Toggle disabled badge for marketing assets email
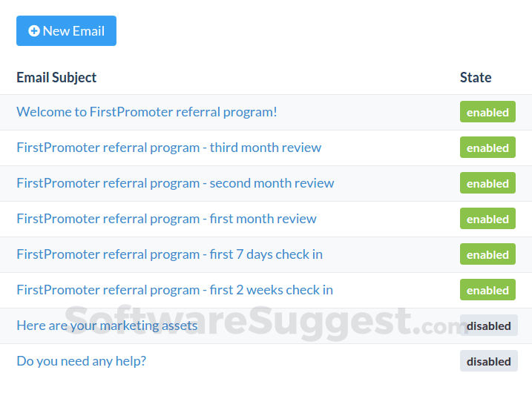Image resolution: width=532 pixels, height=393 pixels. [x=488, y=326]
